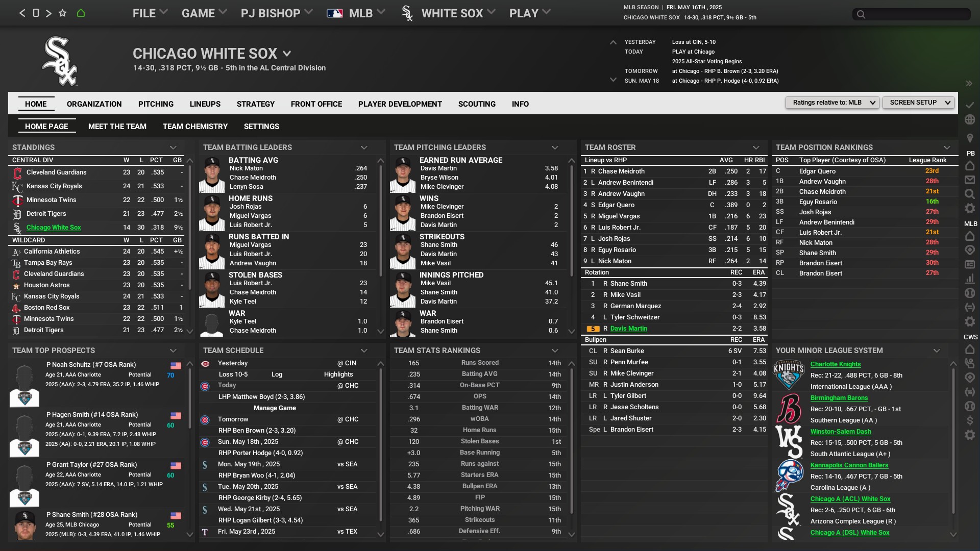
Task: Open the Charlotte Knights link
Action: tap(835, 364)
